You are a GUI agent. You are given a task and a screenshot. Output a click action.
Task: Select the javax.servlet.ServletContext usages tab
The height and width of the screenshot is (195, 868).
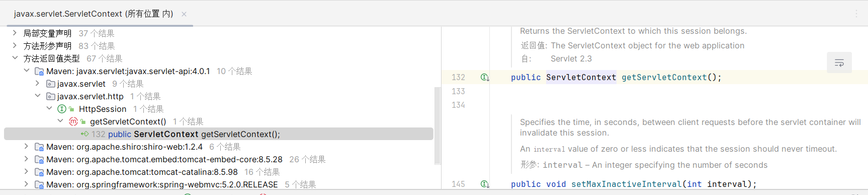click(94, 14)
